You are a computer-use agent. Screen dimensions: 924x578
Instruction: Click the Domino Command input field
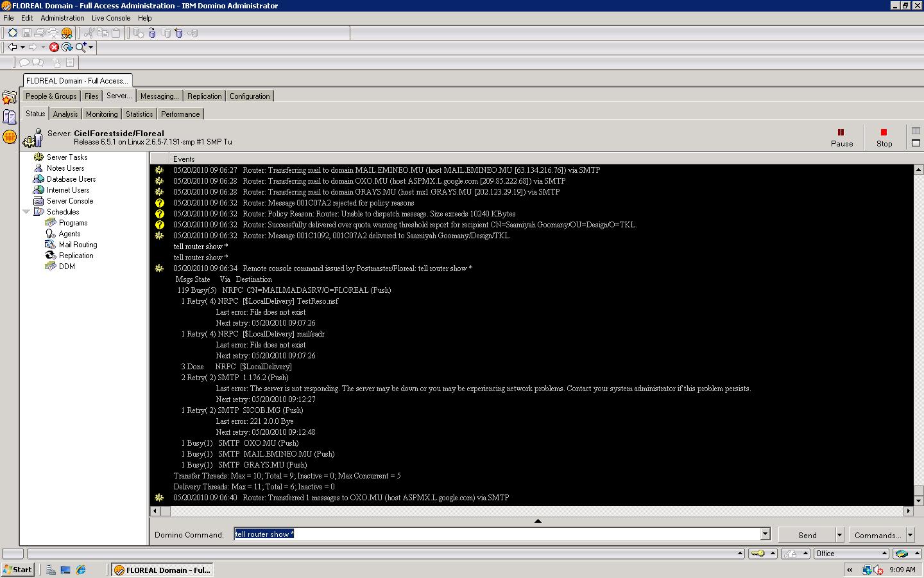[x=497, y=534]
